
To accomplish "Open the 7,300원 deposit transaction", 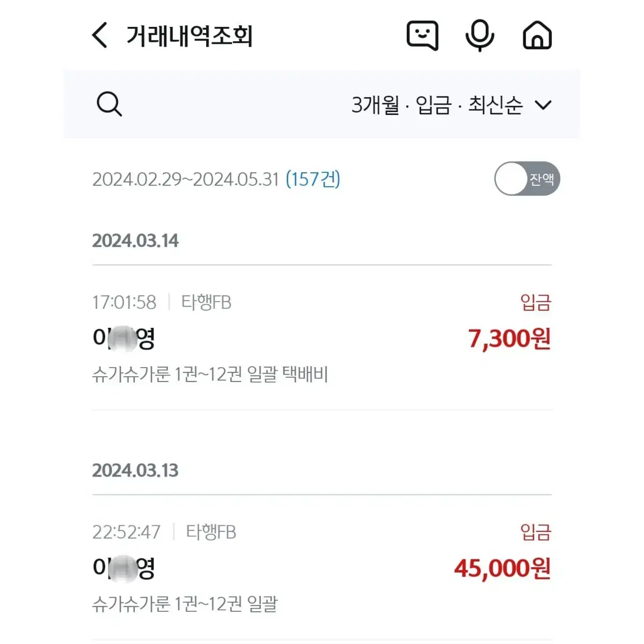I will (322, 338).
